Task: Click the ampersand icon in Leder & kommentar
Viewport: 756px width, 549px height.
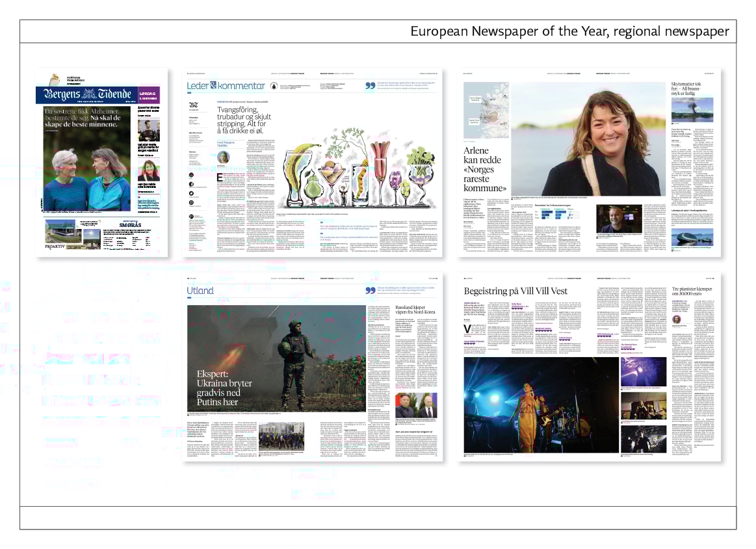Action: point(213,87)
